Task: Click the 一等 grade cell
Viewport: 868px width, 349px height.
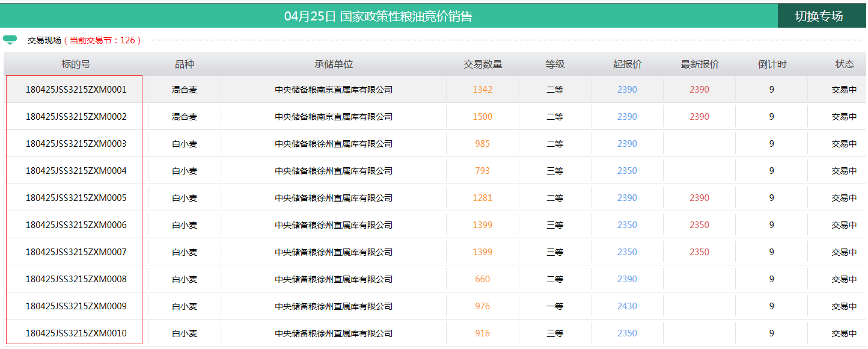Action: 555,306
